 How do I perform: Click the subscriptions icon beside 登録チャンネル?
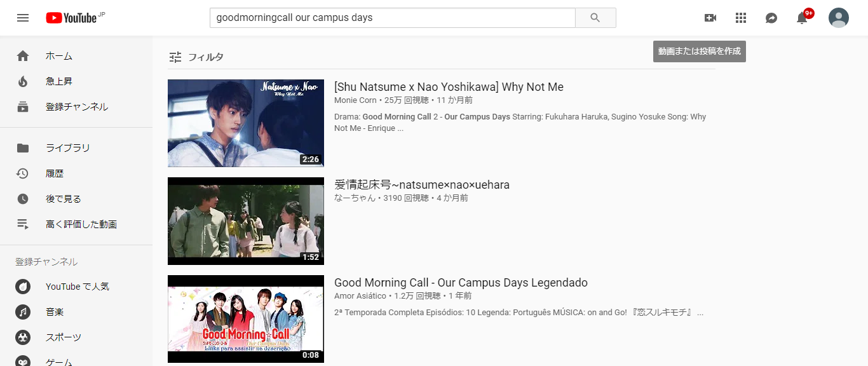point(23,107)
